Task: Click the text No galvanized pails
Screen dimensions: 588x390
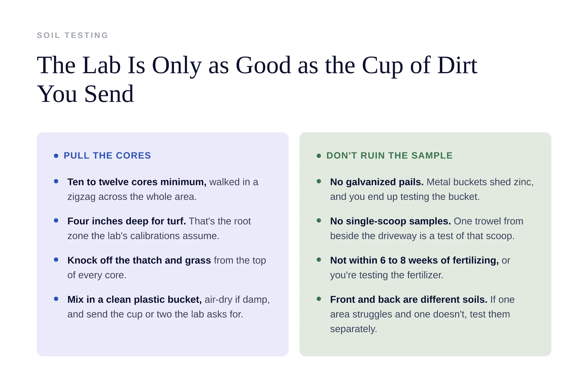Action: tap(377, 182)
